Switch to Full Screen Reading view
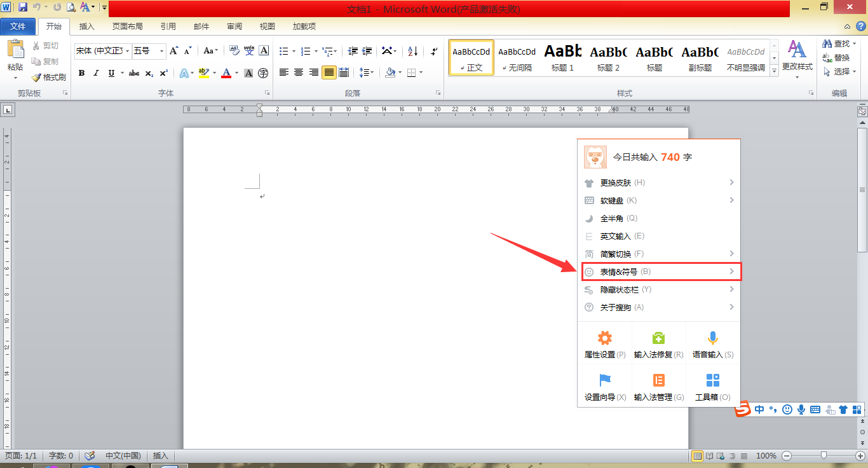The height and width of the screenshot is (468, 868). click(709, 456)
